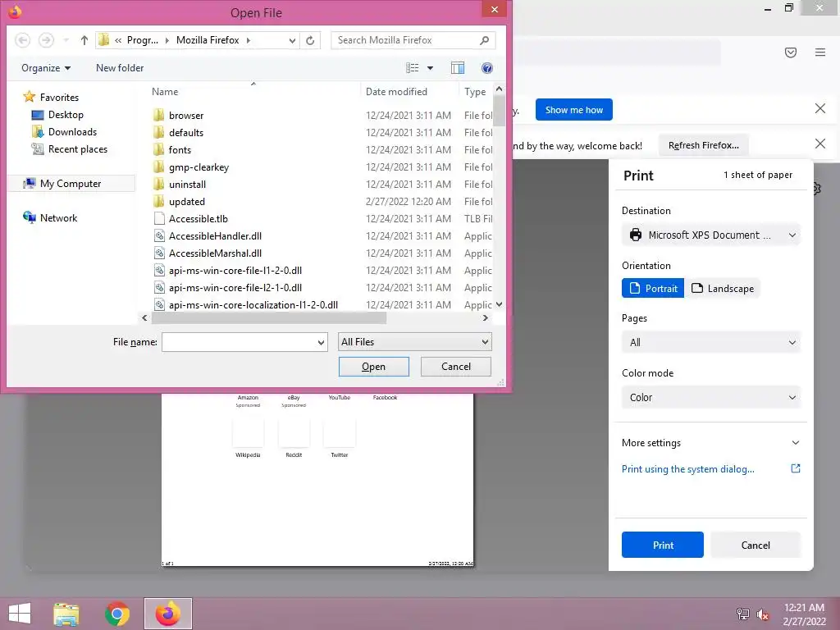840x630 pixels.
Task: Open the external link icon beside system dialog
Action: 796,468
